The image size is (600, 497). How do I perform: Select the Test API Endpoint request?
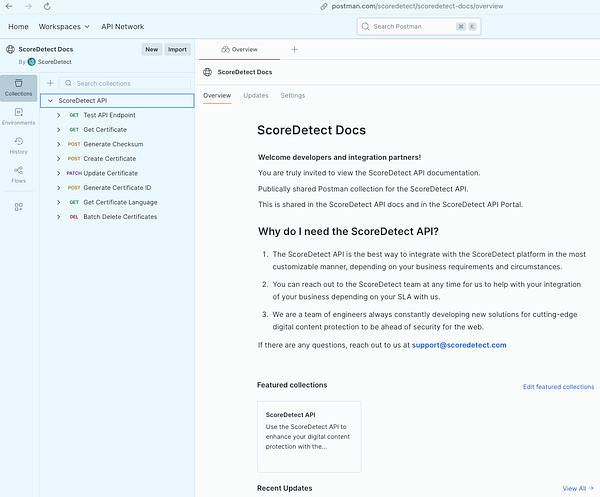click(109, 115)
